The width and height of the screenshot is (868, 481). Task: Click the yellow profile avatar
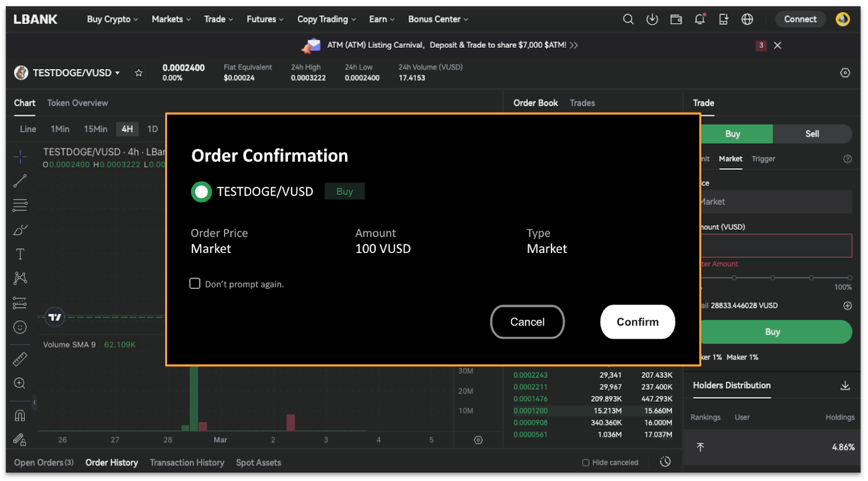[x=843, y=20]
